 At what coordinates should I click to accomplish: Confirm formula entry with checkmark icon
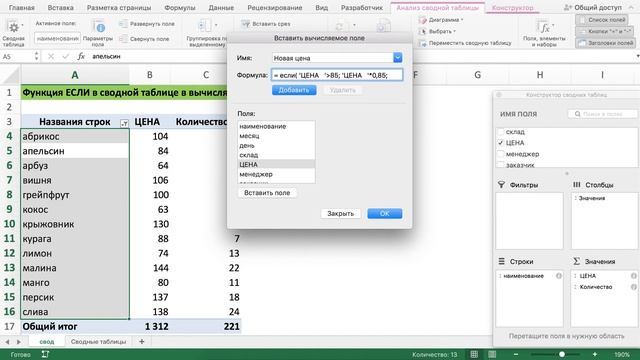[65, 56]
